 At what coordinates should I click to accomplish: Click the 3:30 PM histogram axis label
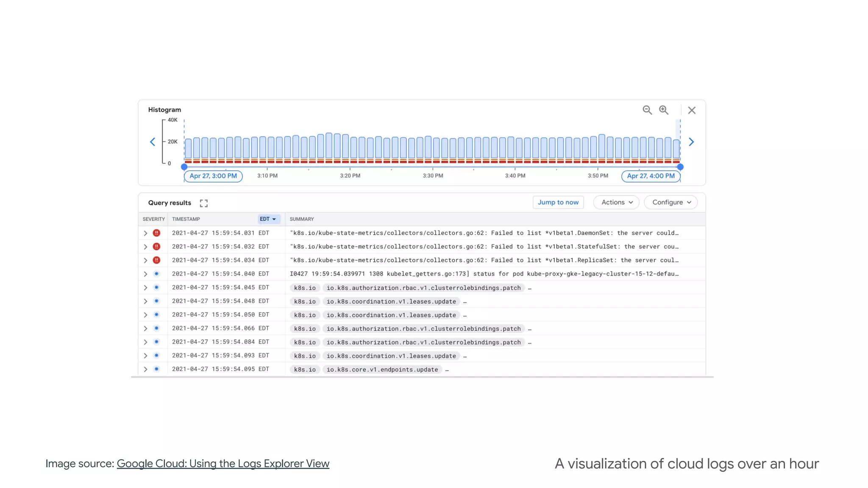click(x=433, y=176)
